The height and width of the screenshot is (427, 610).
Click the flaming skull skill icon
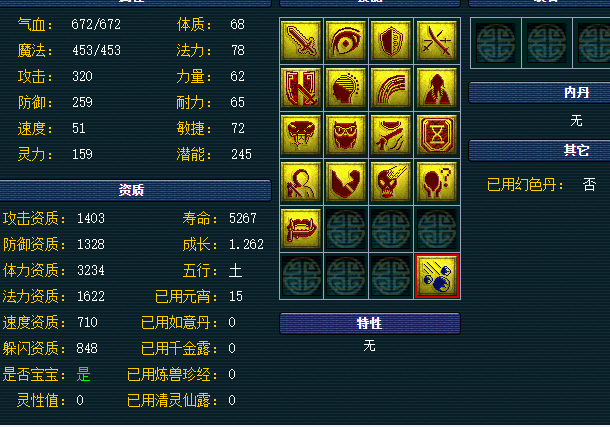[x=391, y=182]
